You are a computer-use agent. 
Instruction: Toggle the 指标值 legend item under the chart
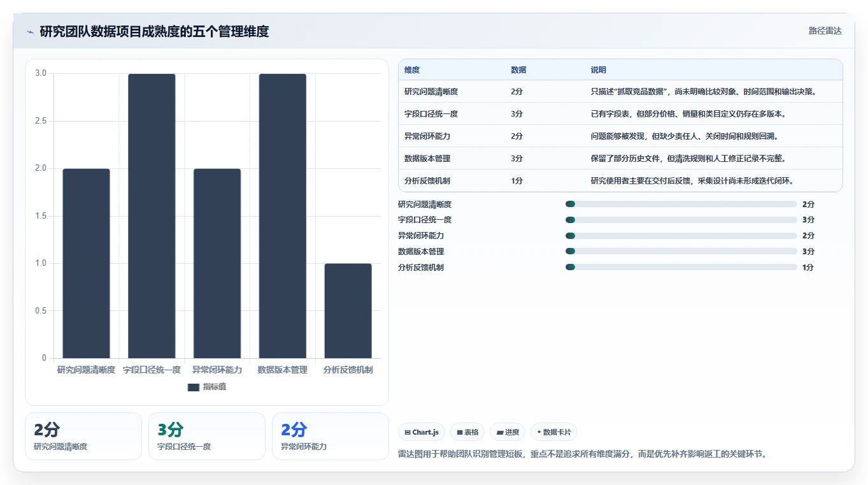coord(207,387)
